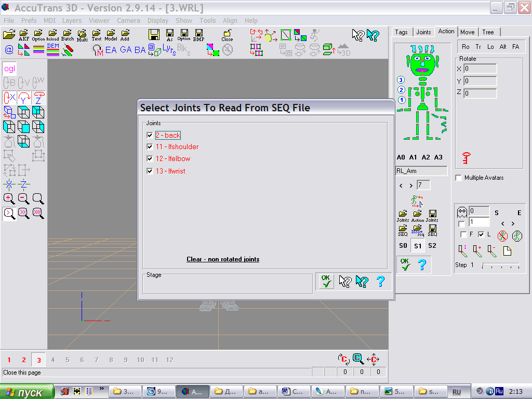Click the Insert Seq icon

418,230
